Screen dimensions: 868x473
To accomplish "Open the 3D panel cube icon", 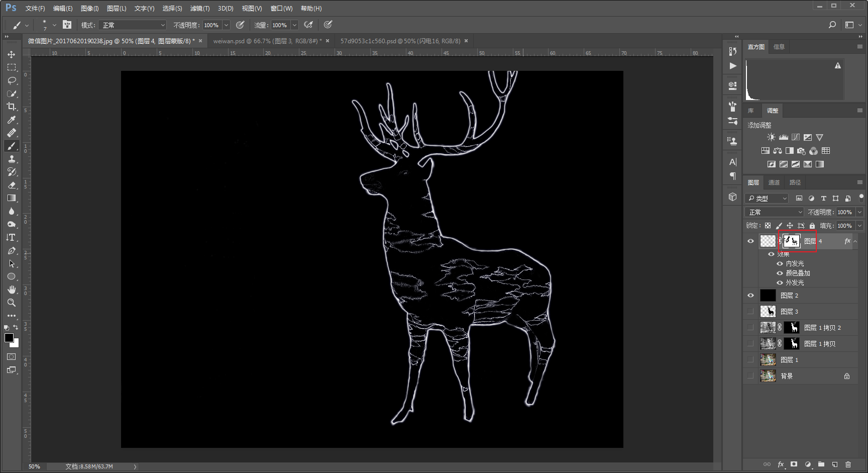I will [x=732, y=197].
